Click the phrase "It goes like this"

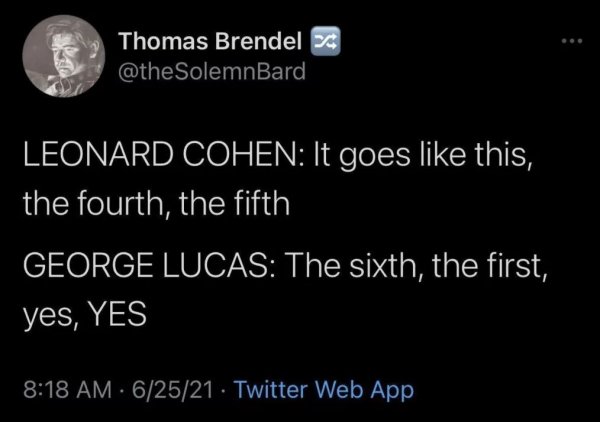coord(393,159)
